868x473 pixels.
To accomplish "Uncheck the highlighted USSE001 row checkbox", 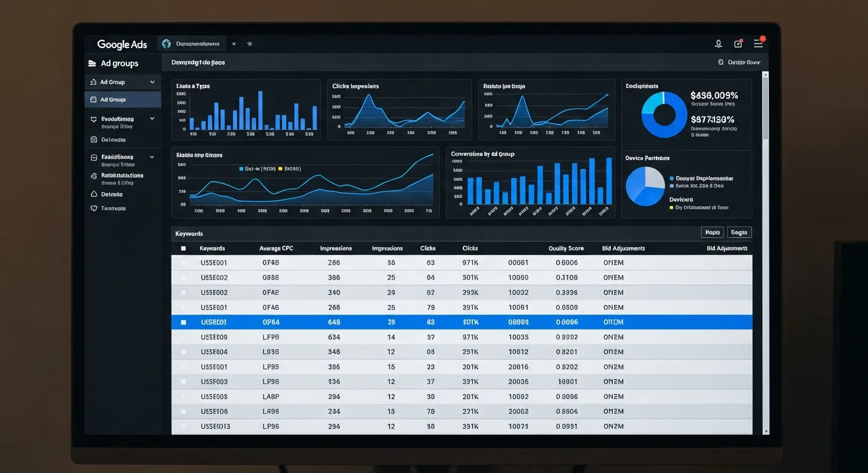I will click(183, 321).
